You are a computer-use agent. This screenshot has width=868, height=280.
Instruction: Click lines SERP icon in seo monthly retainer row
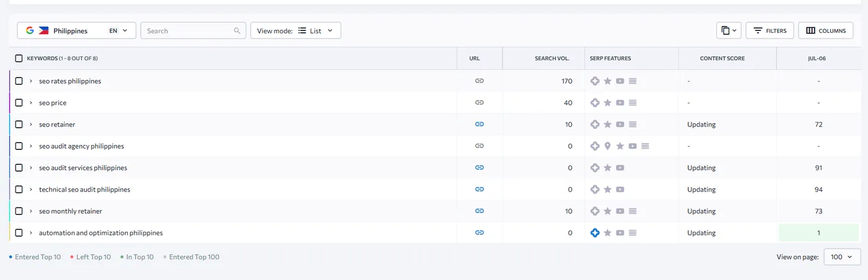632,211
